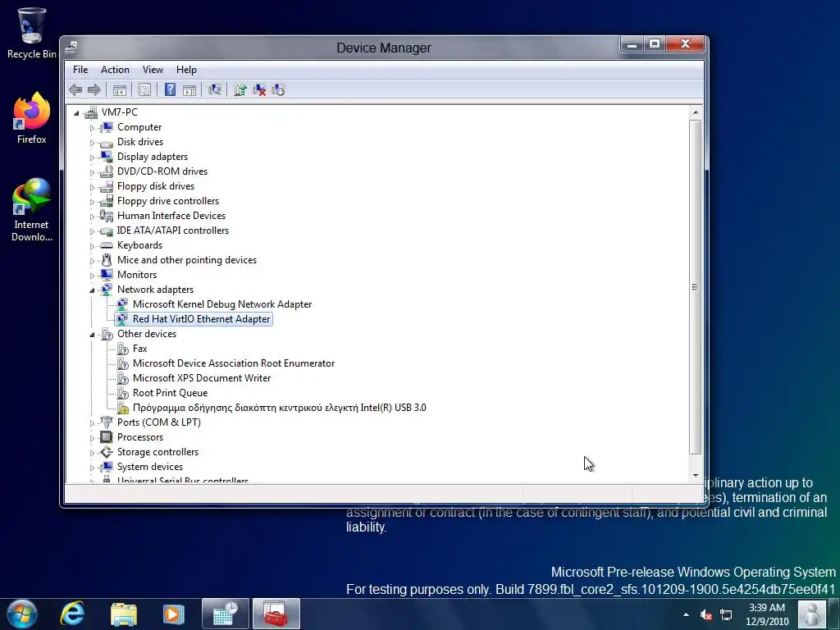840x630 pixels.
Task: Open the Help menu
Action: pyautogui.click(x=186, y=70)
